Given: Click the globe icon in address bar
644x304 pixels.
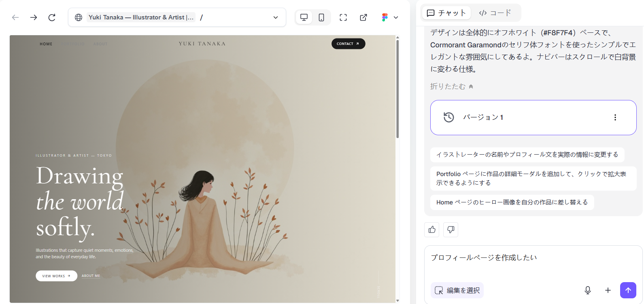Looking at the screenshot, I should [x=79, y=17].
